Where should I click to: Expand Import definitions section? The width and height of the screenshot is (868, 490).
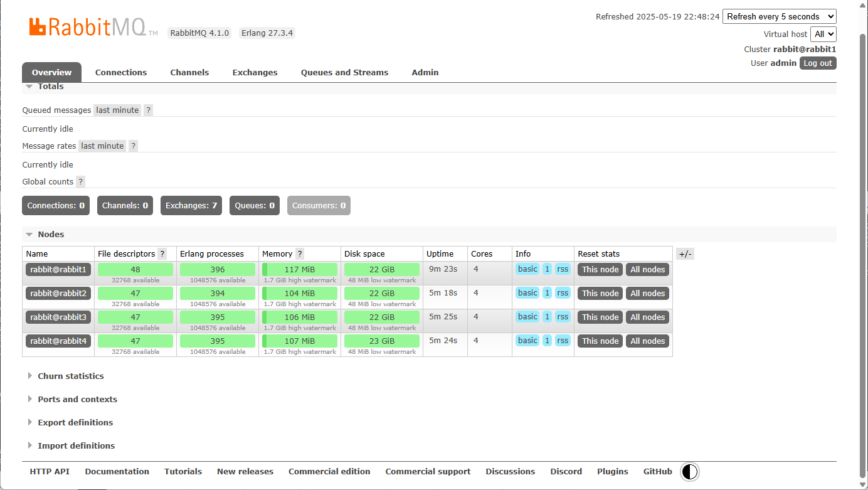tap(76, 445)
